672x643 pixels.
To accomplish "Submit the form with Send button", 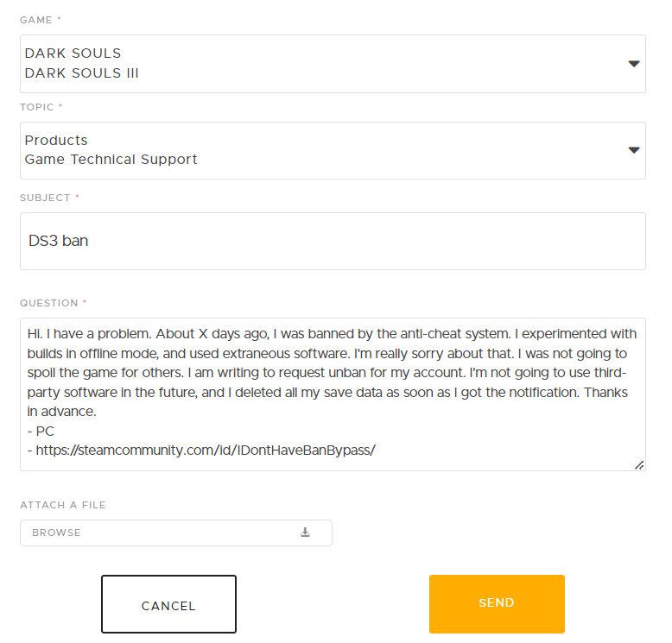I will (x=497, y=604).
